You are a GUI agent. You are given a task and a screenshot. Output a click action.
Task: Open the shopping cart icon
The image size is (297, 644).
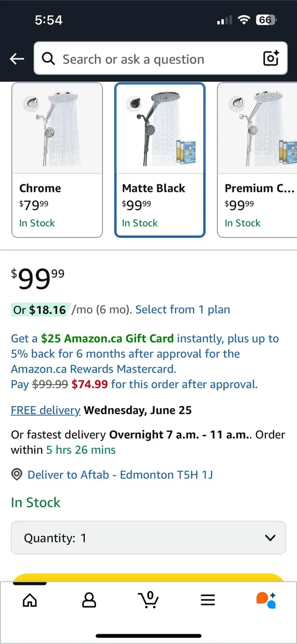tap(149, 599)
